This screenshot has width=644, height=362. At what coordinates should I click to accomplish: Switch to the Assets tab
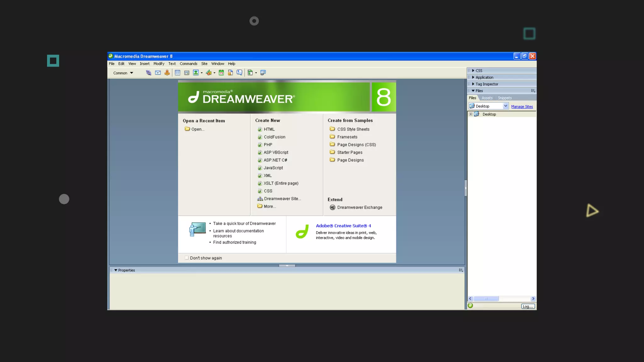pos(487,98)
